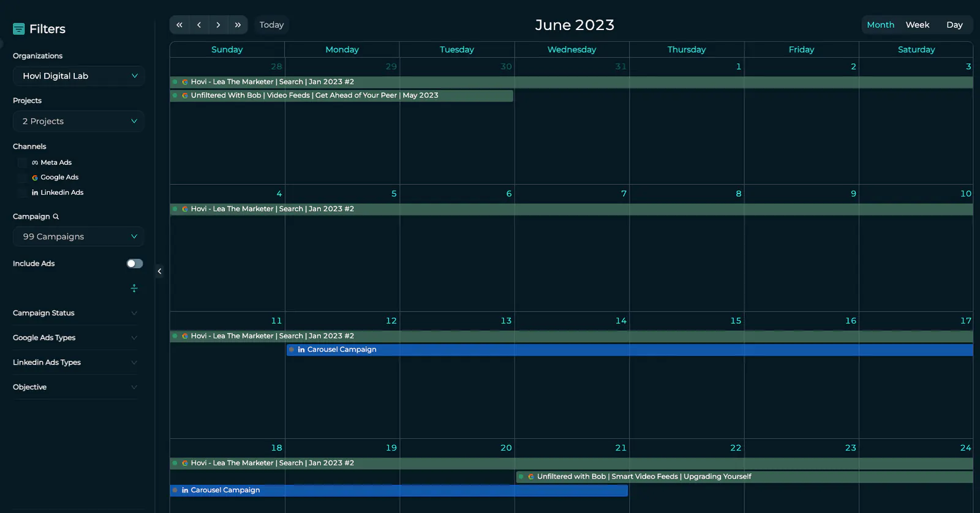Click the Filters header icon
The height and width of the screenshot is (513, 980).
[x=19, y=29]
